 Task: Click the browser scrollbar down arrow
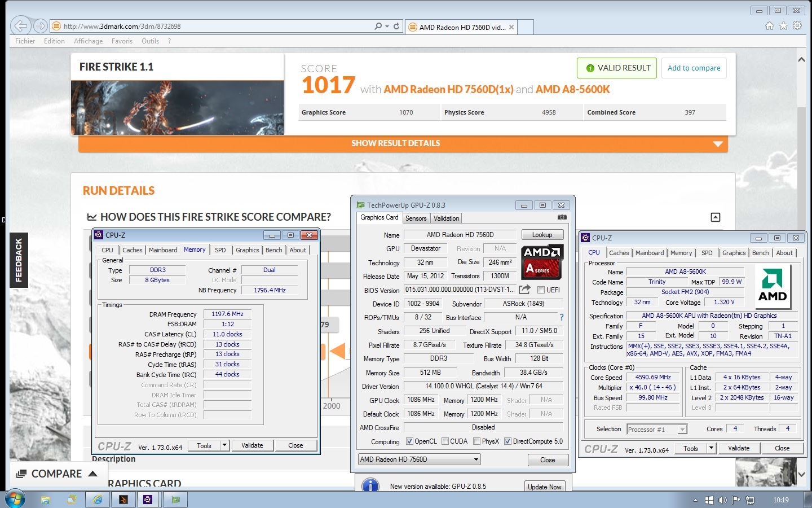pos(801,475)
